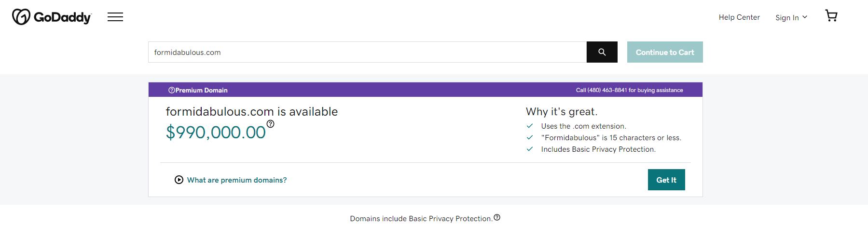
Task: Click the GoDaddy heart logo icon
Action: click(x=21, y=17)
